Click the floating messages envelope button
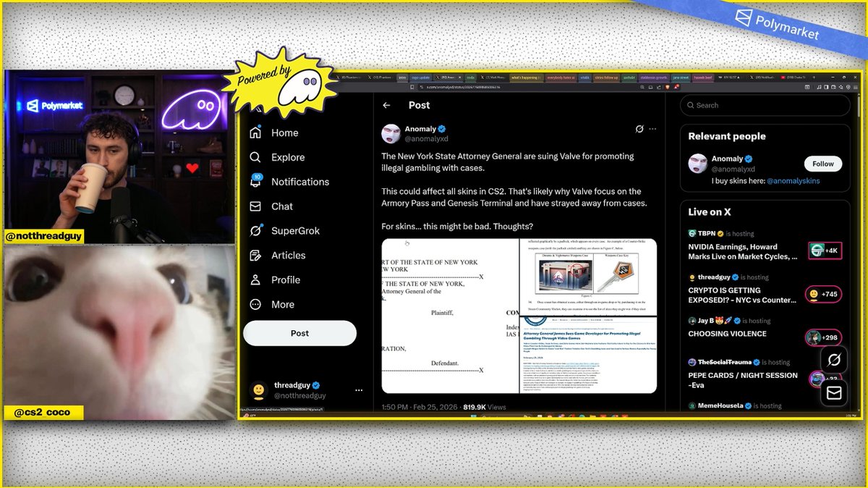The image size is (868, 488). [x=834, y=392]
